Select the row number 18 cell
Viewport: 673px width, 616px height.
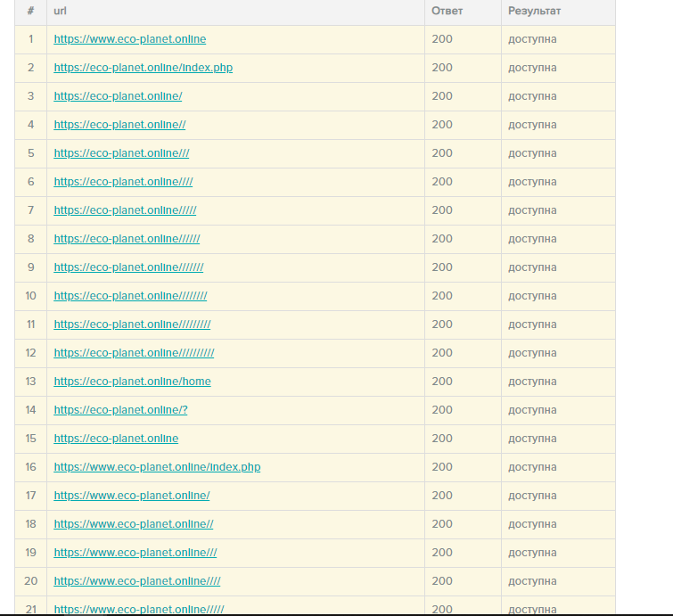[x=31, y=524]
